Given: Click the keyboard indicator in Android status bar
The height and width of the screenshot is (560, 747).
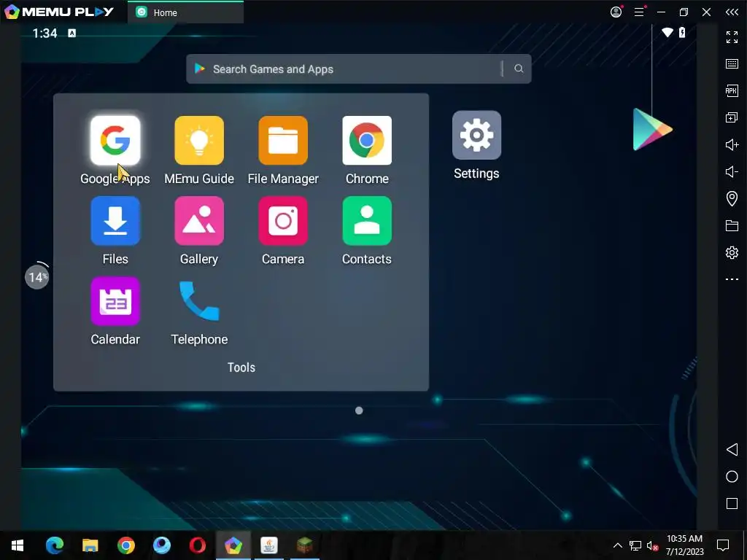Looking at the screenshot, I should click(x=71, y=33).
